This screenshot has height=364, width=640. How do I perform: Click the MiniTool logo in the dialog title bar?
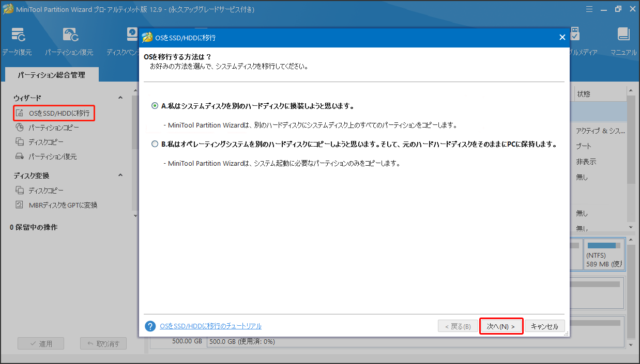147,37
